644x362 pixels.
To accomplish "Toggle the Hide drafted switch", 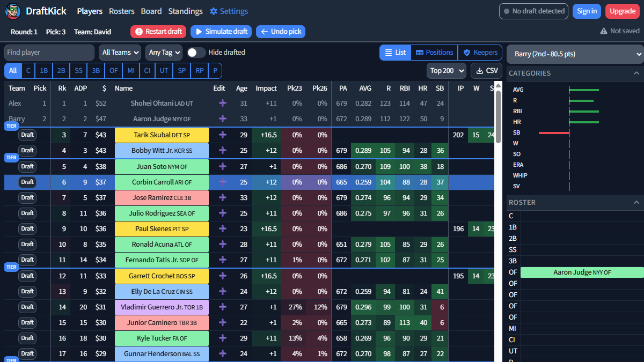I will (196, 52).
